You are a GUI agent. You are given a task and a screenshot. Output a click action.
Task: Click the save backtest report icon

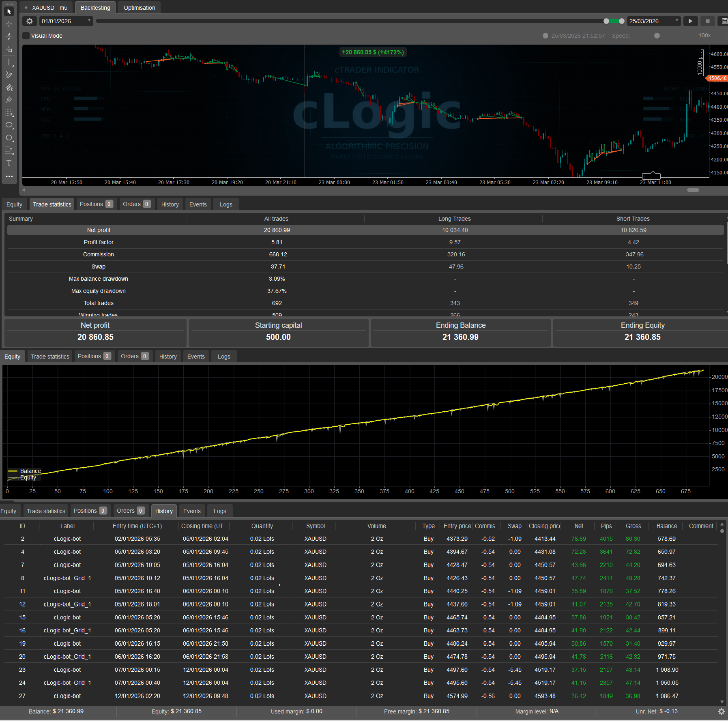coord(724,21)
